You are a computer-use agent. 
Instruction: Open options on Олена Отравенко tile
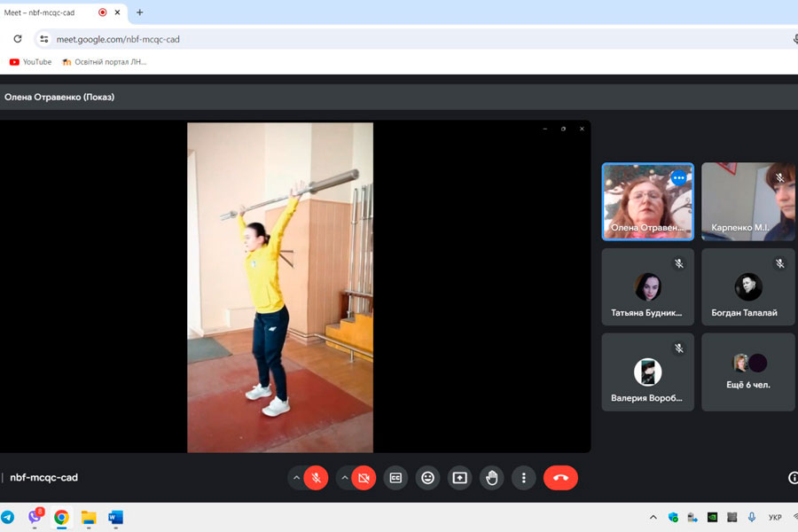(678, 178)
